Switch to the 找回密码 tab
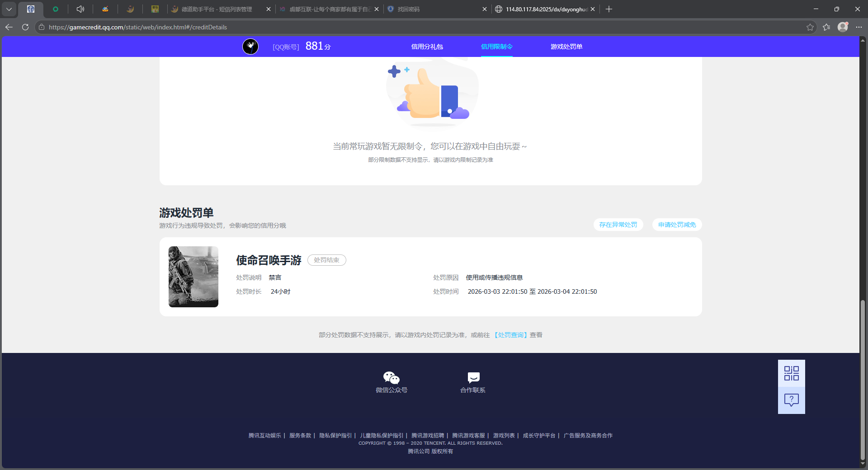 point(434,9)
